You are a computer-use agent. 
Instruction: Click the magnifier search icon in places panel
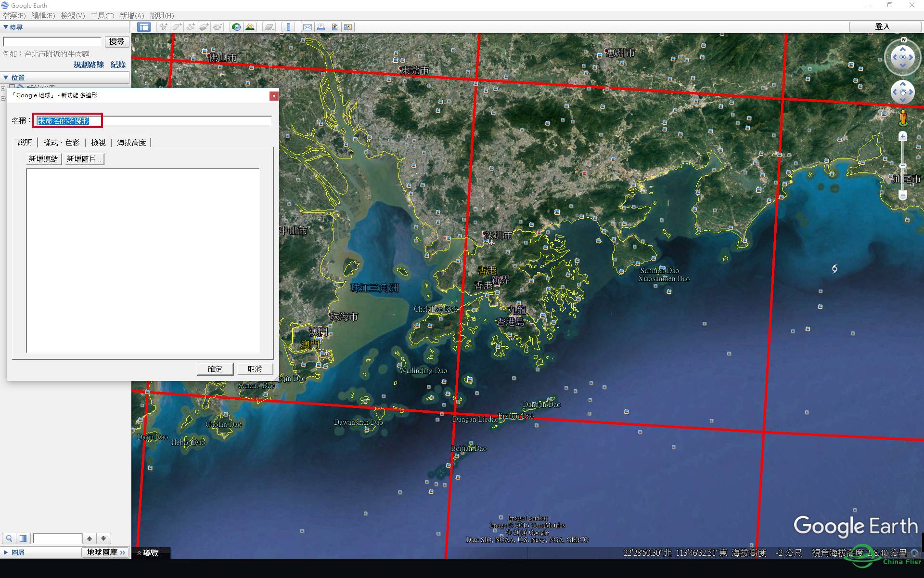[x=9, y=539]
